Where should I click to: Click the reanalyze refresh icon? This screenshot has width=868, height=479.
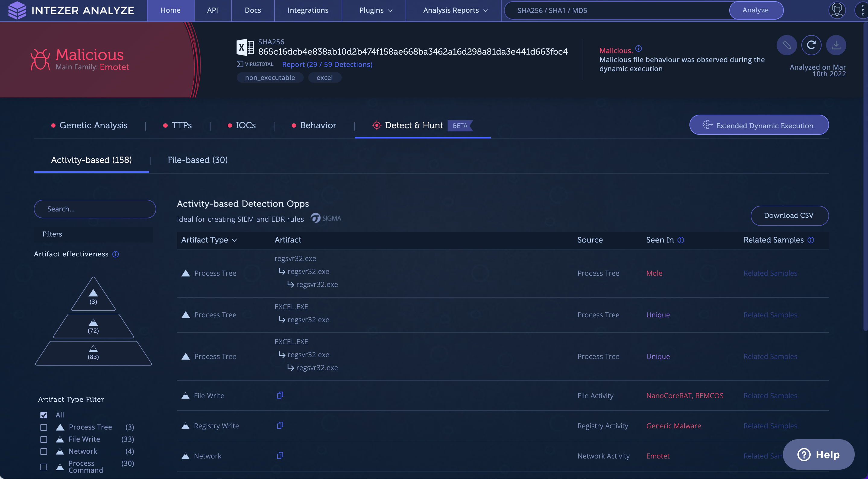[x=812, y=45]
